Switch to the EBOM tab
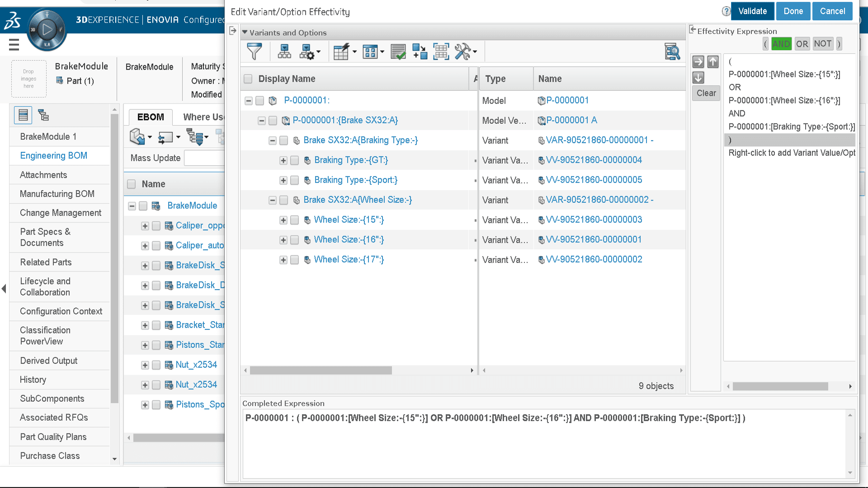 [x=151, y=117]
